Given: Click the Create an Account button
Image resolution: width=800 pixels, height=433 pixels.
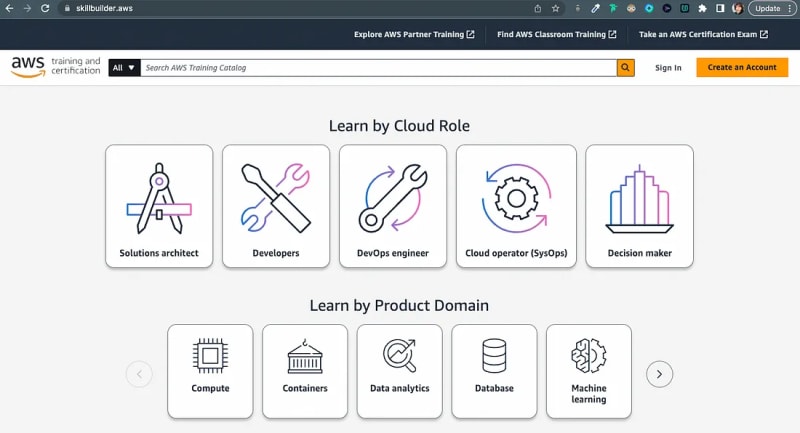Looking at the screenshot, I should (x=742, y=67).
